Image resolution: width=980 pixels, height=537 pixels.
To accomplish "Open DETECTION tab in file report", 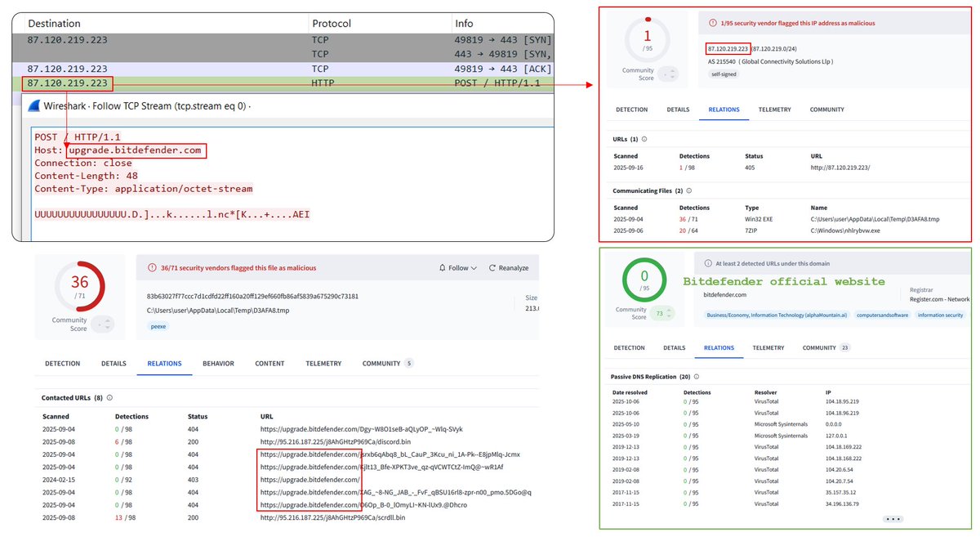I will click(62, 364).
